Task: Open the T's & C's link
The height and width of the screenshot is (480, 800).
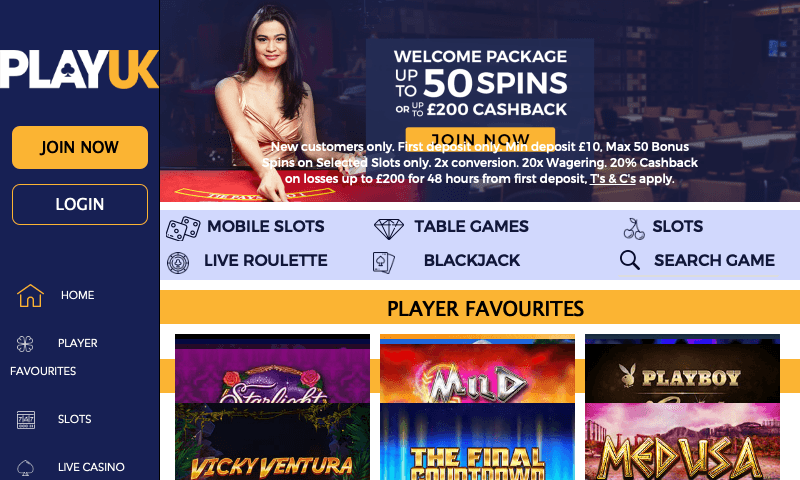Action: (613, 179)
